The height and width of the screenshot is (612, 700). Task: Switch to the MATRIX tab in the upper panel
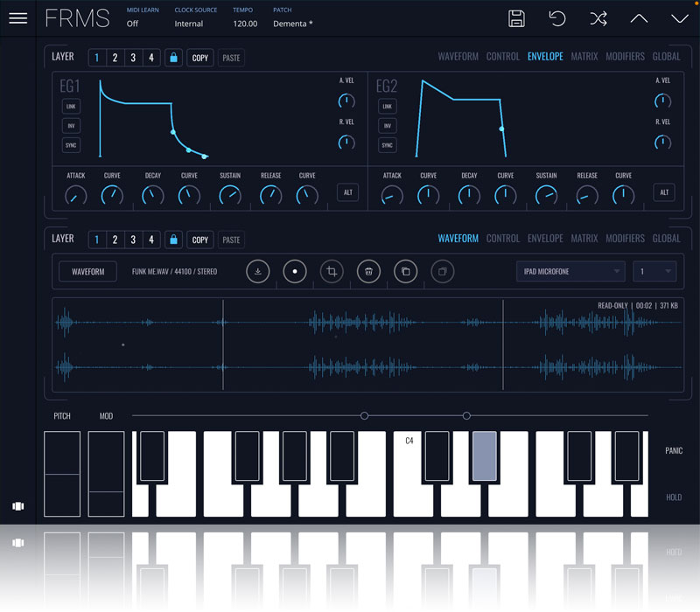pyautogui.click(x=584, y=57)
